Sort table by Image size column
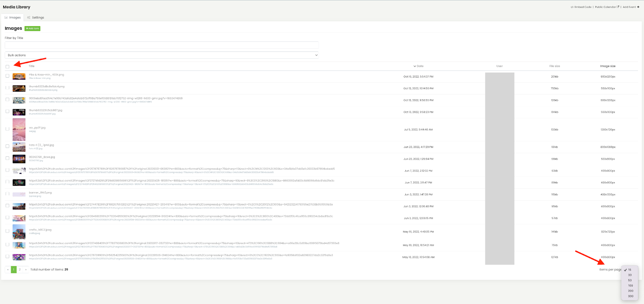Image resolution: width=644 pixels, height=304 pixels. coord(608,66)
